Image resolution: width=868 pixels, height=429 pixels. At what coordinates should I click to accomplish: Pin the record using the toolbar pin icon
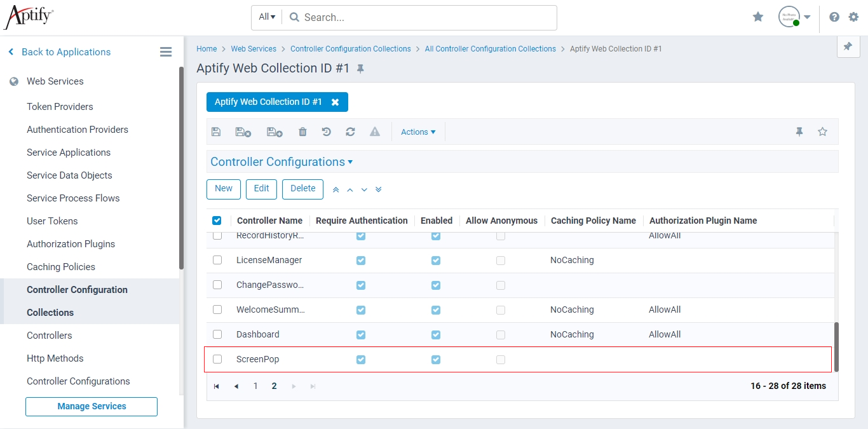pyautogui.click(x=799, y=132)
